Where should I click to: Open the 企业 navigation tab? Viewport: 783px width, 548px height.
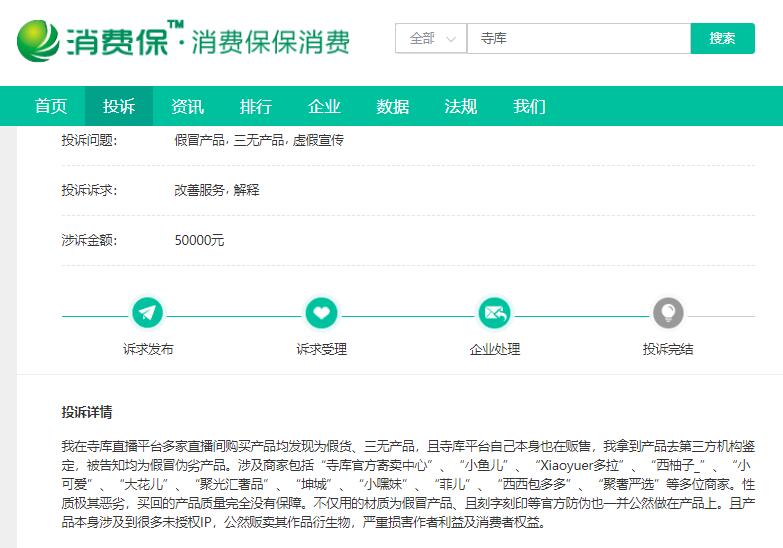[324, 107]
